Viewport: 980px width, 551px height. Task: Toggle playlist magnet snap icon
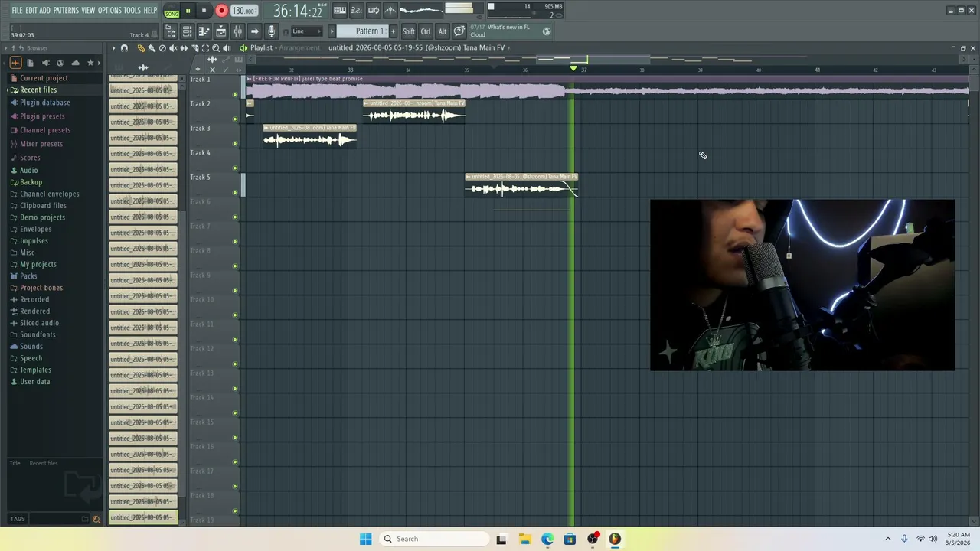[x=124, y=48]
